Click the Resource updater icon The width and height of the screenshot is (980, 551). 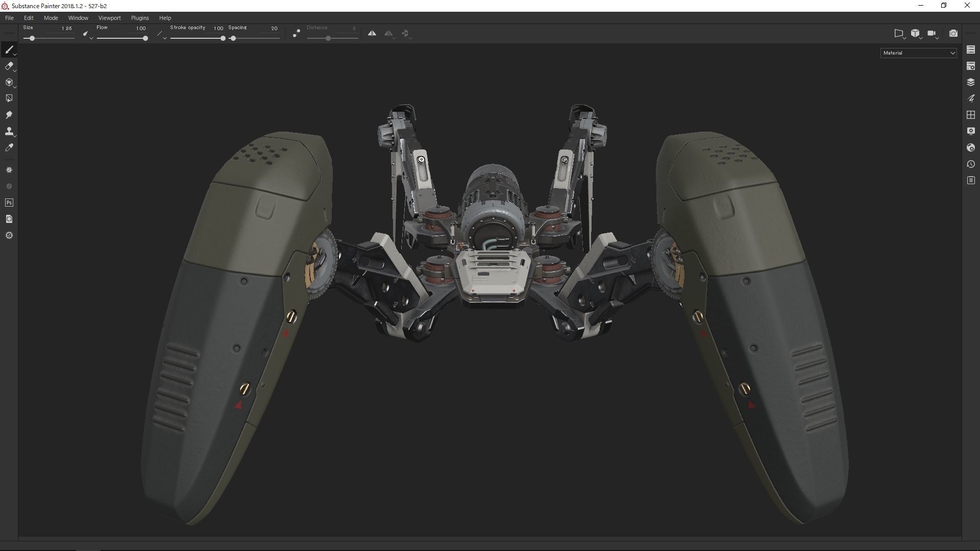9,219
